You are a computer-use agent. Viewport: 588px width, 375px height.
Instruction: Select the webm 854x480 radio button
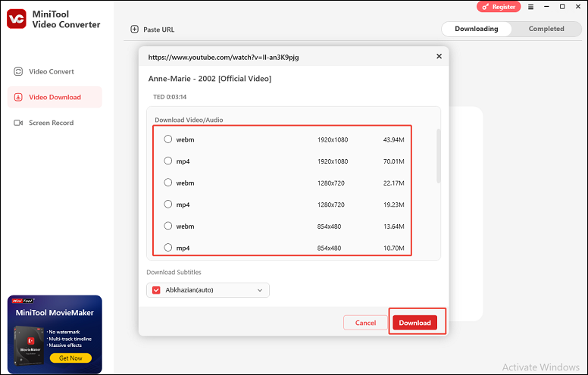(x=168, y=226)
